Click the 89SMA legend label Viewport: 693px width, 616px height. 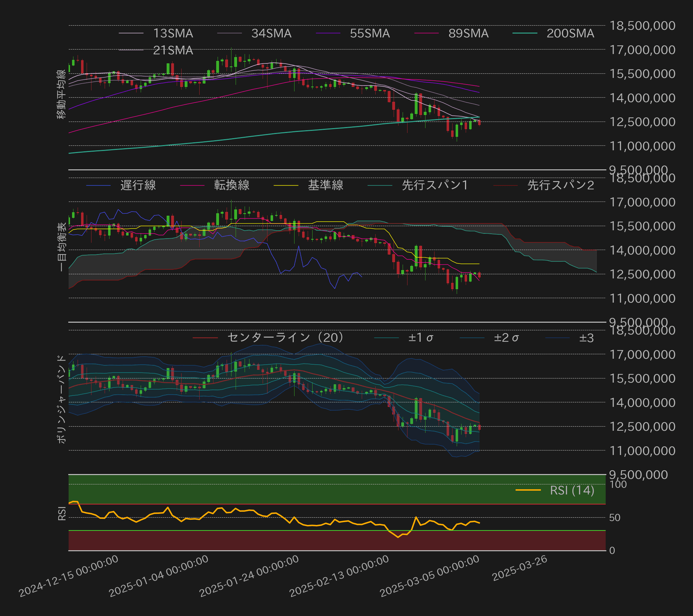(x=468, y=33)
